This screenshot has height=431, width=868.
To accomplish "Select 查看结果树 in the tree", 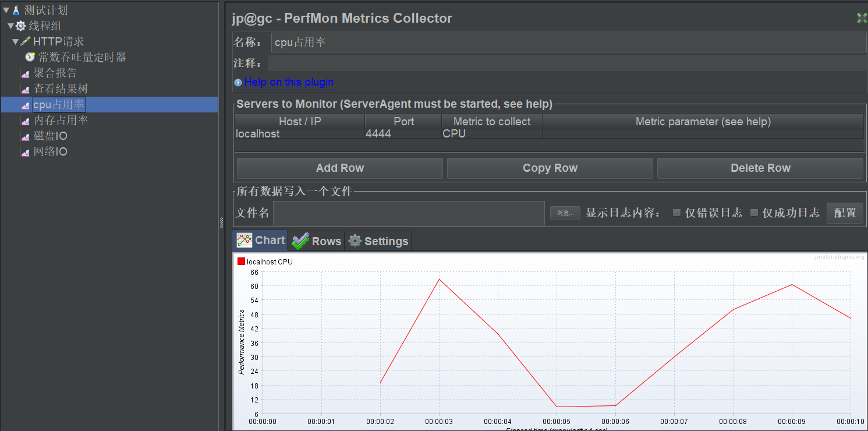I will [x=61, y=89].
